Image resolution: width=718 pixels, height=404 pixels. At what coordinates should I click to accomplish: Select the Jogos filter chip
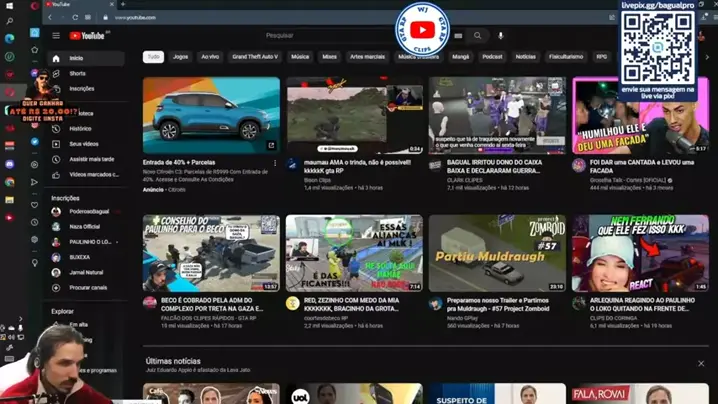click(180, 57)
